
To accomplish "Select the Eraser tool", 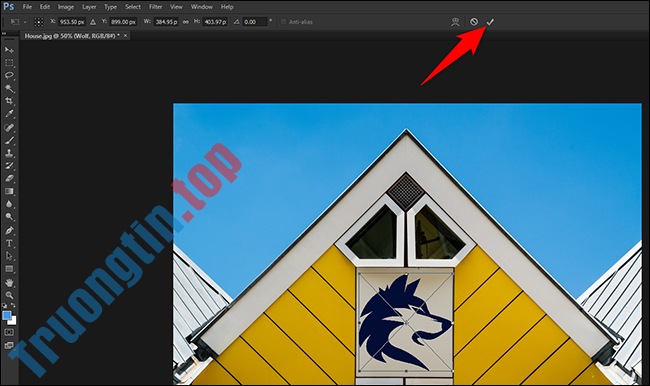I will click(9, 179).
